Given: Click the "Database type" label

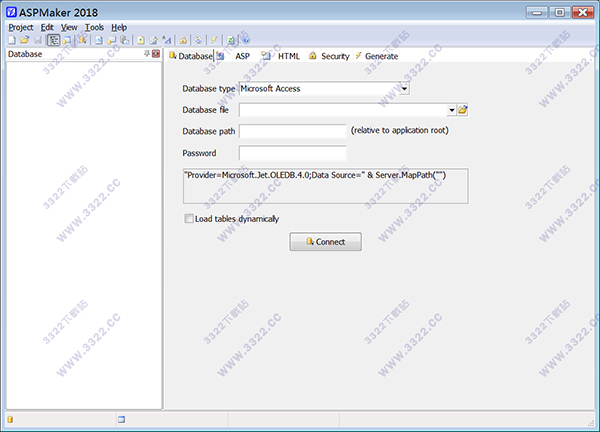Looking at the screenshot, I should pyautogui.click(x=209, y=89).
